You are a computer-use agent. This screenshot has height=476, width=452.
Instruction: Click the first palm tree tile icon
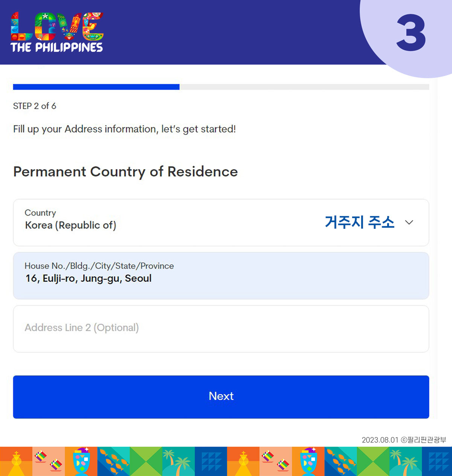tap(179, 461)
